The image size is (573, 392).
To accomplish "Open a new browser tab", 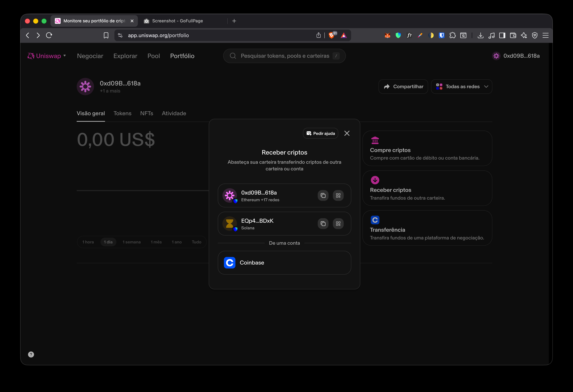I will (234, 21).
